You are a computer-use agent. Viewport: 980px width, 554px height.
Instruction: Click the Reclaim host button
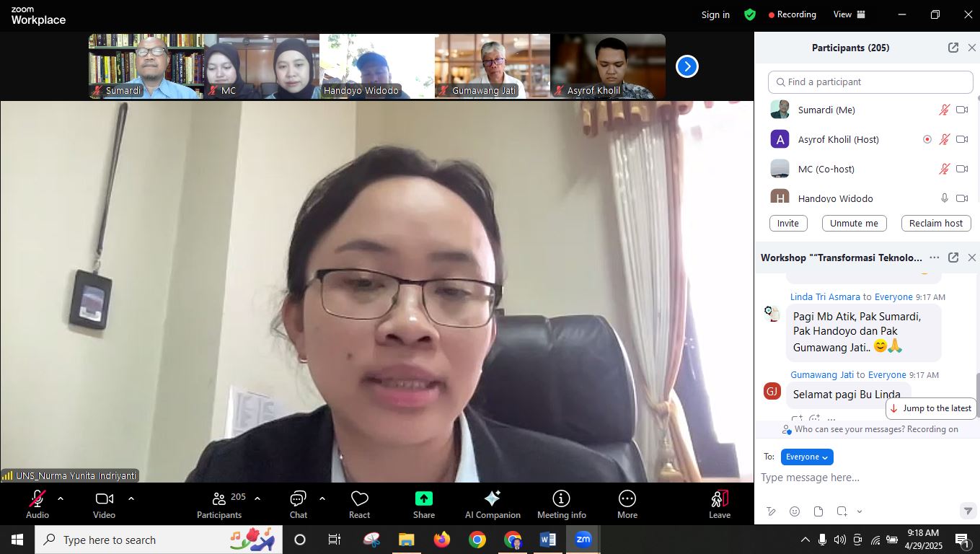(x=935, y=224)
